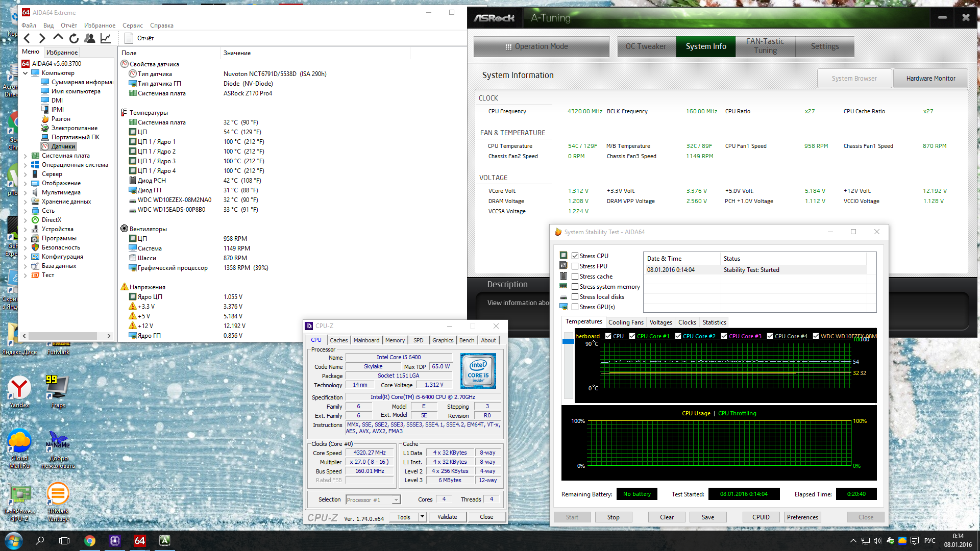This screenshot has height=551, width=980.
Task: Click the AIDA64 up arrow icon
Action: point(58,38)
